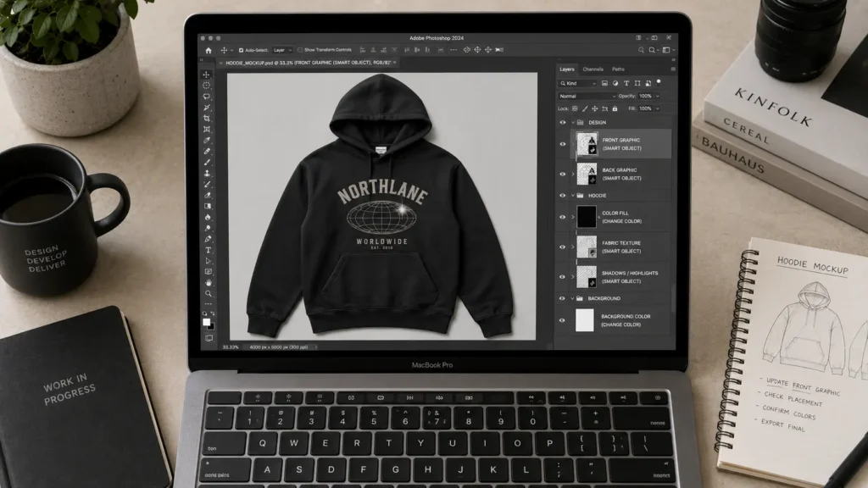868x488 pixels.
Task: Hide the FRONT GRAPHIC layer
Action: click(563, 144)
